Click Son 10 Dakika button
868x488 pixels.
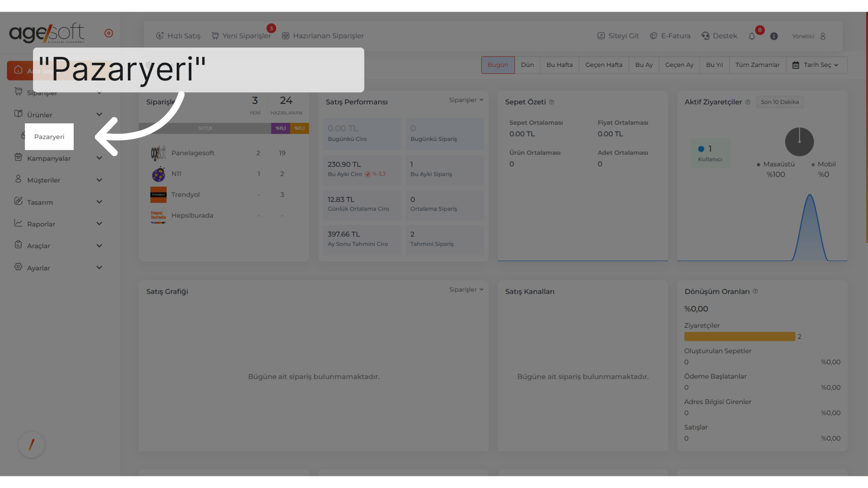click(780, 102)
